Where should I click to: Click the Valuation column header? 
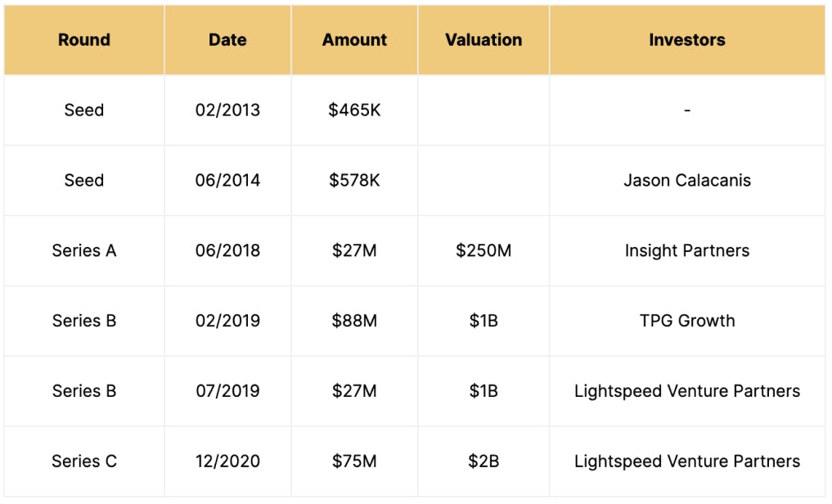point(483,39)
